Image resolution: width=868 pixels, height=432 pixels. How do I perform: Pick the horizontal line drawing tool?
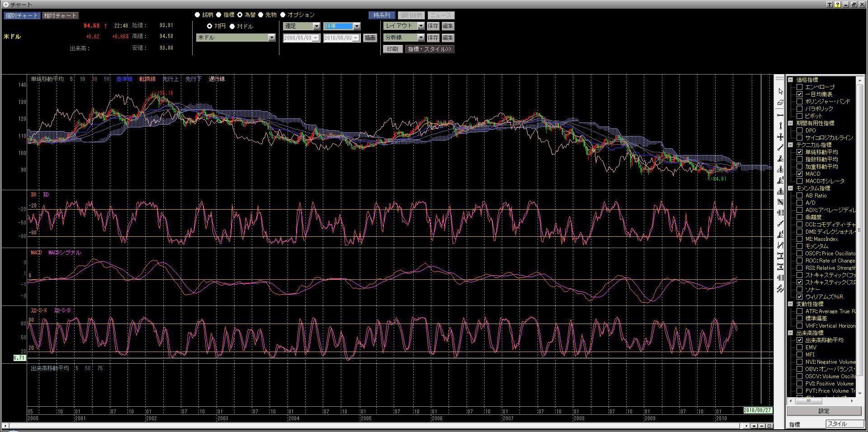click(x=780, y=115)
